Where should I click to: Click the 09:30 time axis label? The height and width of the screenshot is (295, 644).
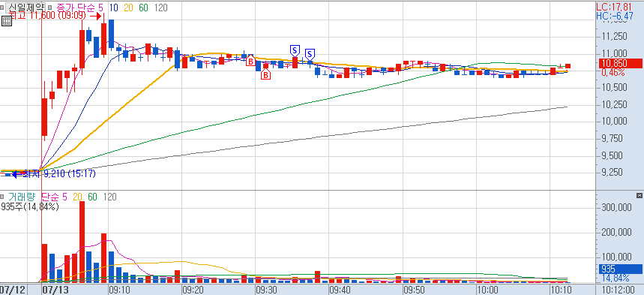pyautogui.click(x=267, y=290)
